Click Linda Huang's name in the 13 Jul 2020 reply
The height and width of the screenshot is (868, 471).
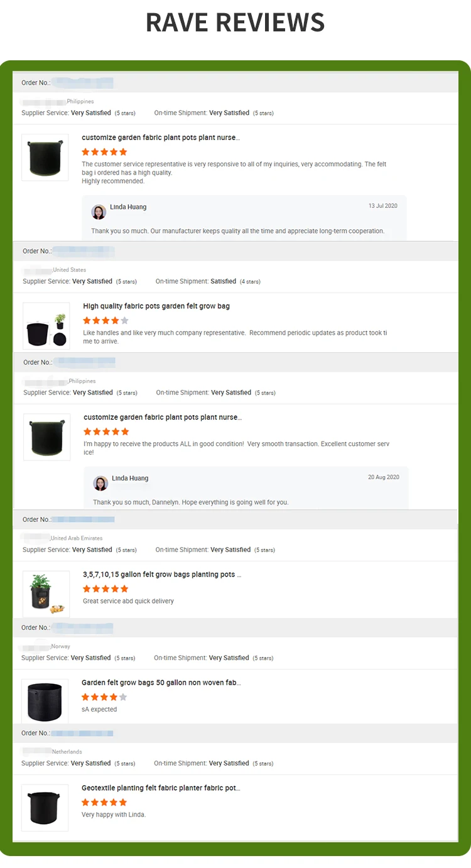(128, 207)
